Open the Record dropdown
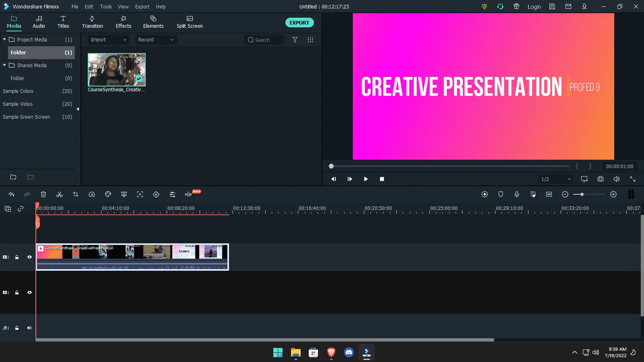The height and width of the screenshot is (362, 644). tap(156, 40)
